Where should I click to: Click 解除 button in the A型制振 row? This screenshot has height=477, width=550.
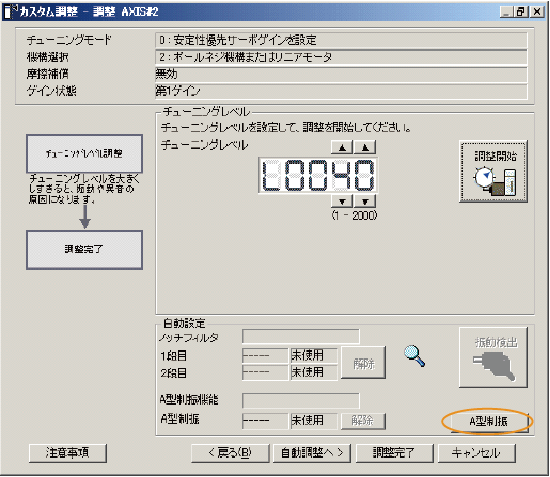[363, 420]
